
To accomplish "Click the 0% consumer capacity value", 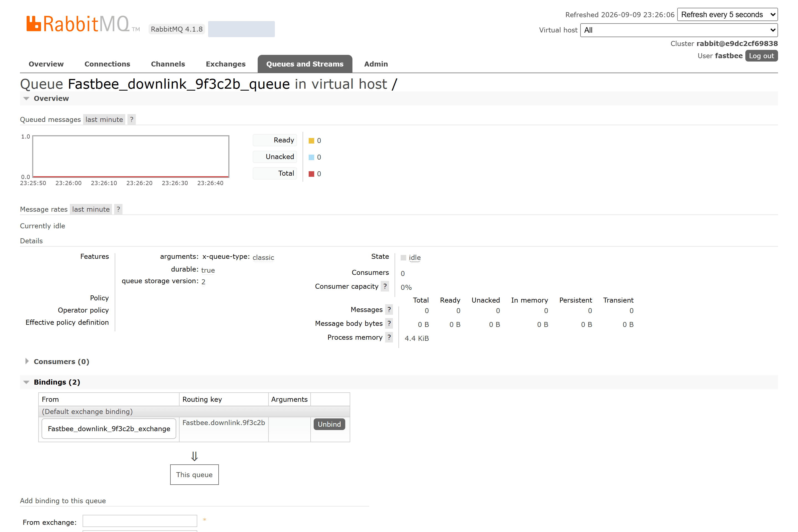I will 406,287.
